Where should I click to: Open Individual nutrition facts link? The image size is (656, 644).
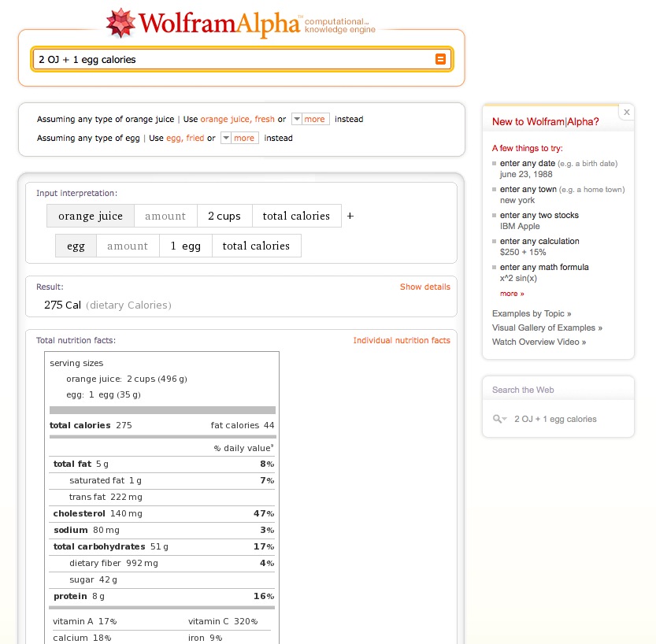402,340
